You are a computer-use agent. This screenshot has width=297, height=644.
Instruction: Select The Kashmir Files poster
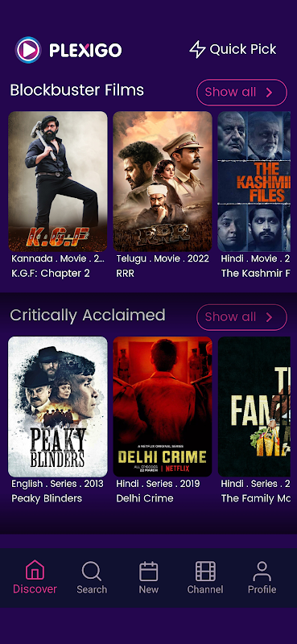(257, 181)
